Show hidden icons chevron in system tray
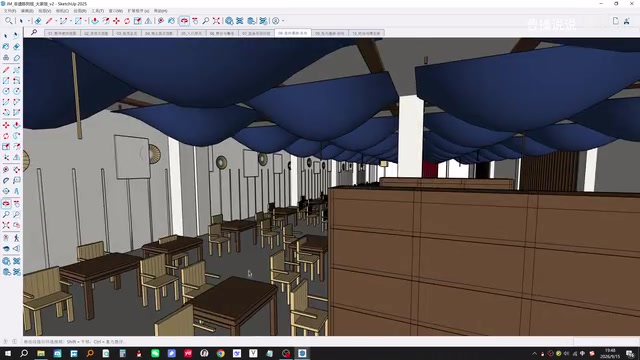Viewport: 640px width, 360px height. (534, 353)
